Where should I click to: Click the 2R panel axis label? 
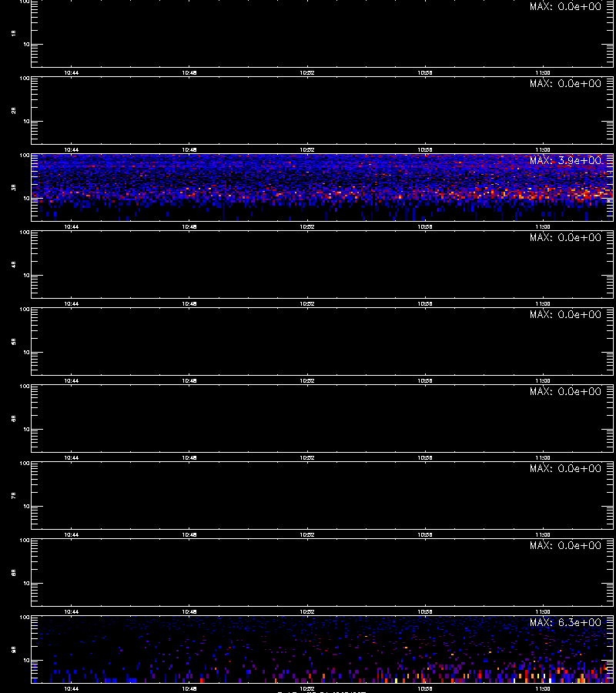(x=14, y=110)
